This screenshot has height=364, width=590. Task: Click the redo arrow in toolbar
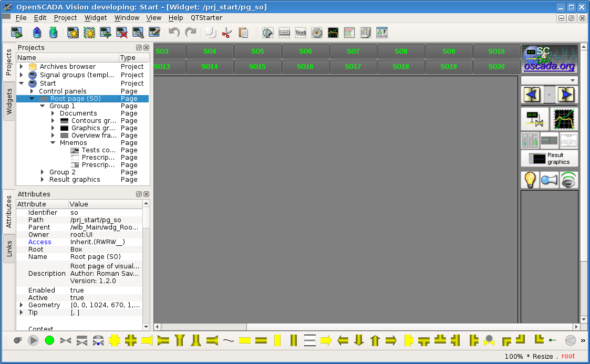tap(191, 33)
